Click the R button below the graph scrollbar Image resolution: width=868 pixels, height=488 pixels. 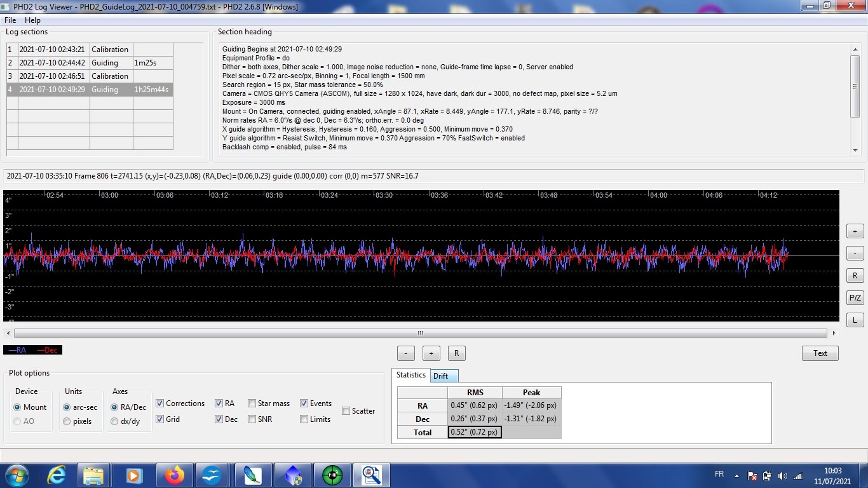456,353
